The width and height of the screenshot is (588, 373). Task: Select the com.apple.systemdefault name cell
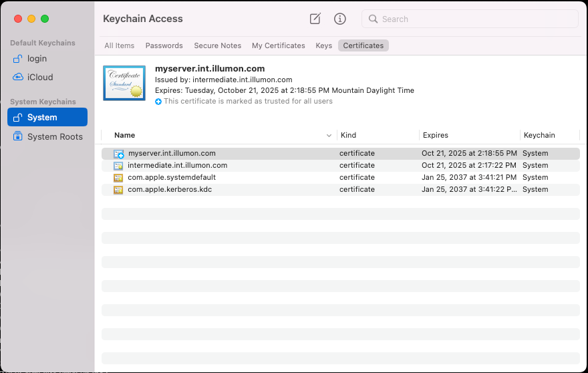click(171, 177)
